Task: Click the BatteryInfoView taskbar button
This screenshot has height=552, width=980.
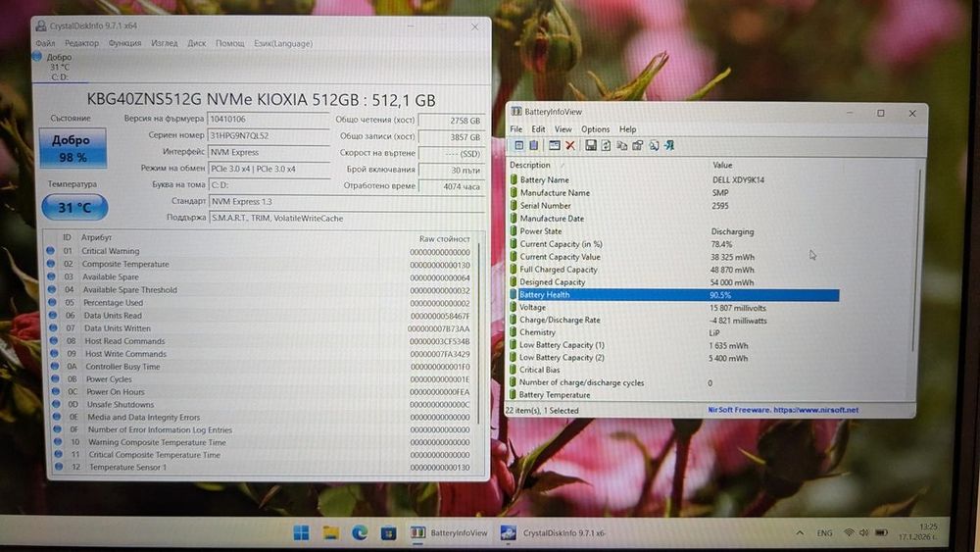Action: tap(449, 533)
